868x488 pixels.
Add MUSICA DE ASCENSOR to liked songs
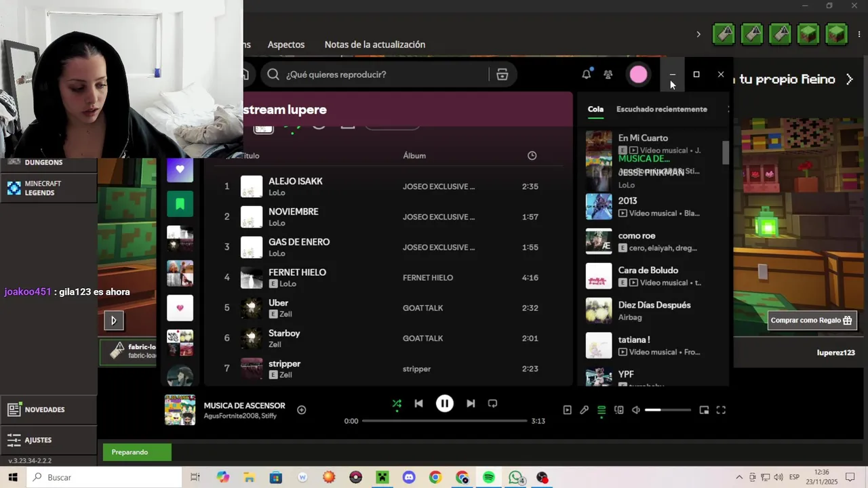302,409
